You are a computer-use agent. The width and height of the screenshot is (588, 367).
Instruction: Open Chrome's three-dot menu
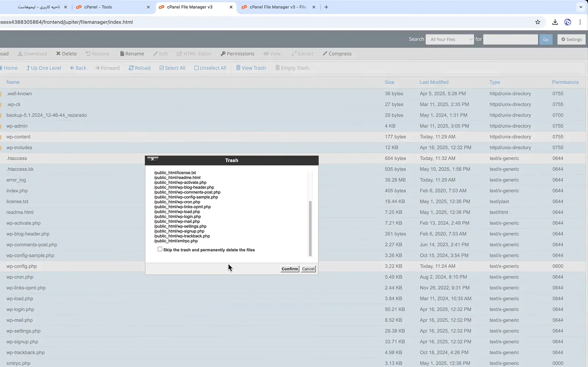580,22
